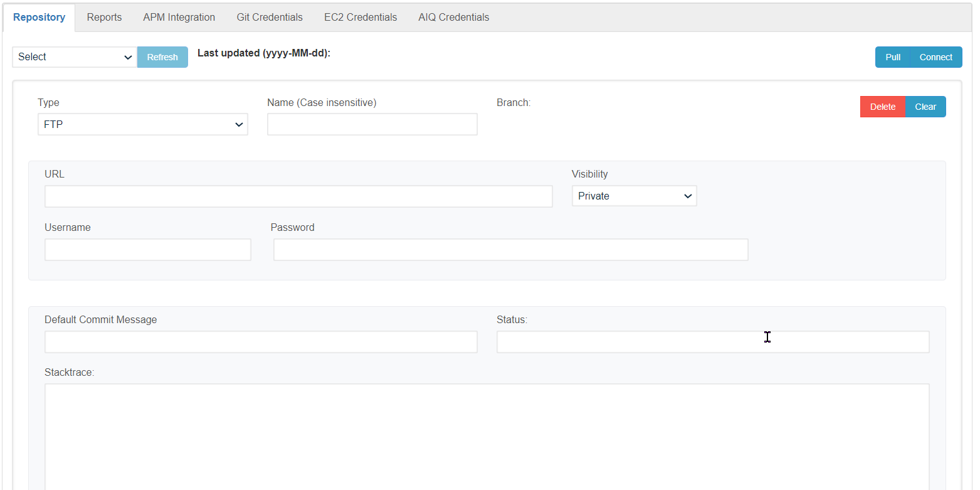Click the Default Commit Message field
This screenshot has width=980, height=490.
pos(260,341)
